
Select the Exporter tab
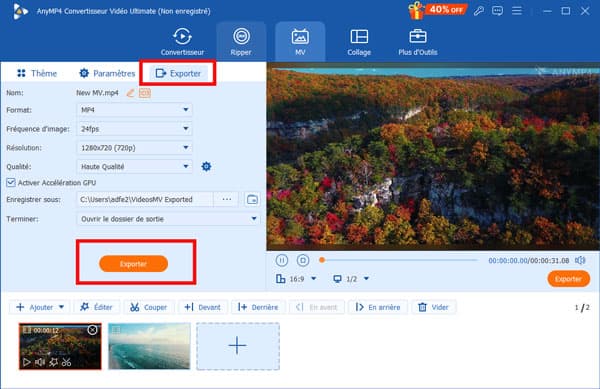pyautogui.click(x=178, y=73)
